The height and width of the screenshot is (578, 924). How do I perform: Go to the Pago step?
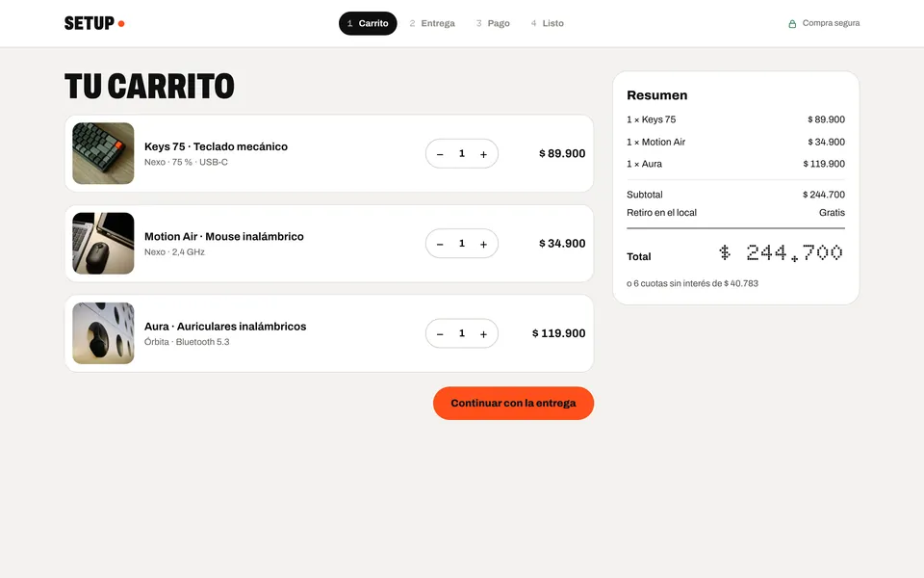coord(493,23)
